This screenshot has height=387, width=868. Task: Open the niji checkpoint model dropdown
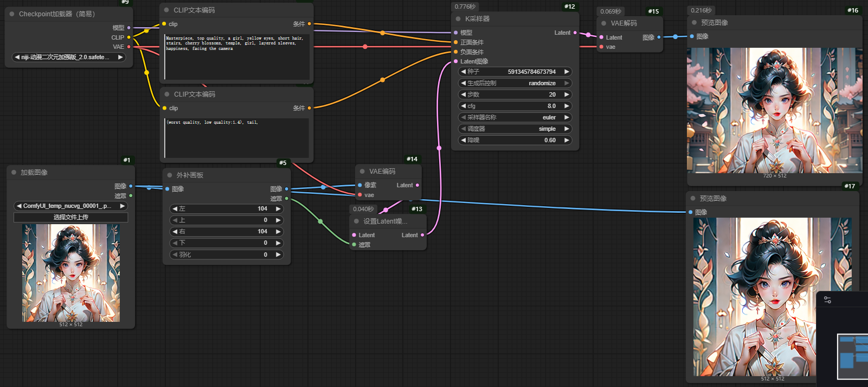tap(69, 57)
